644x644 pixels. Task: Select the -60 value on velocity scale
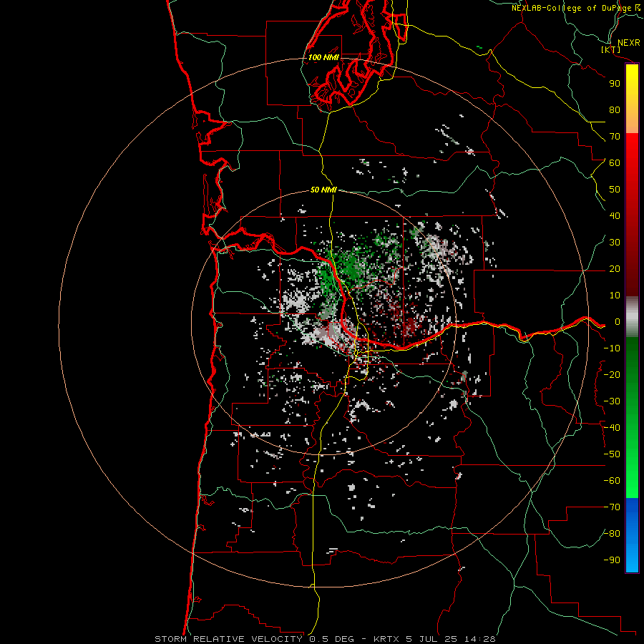pyautogui.click(x=612, y=481)
